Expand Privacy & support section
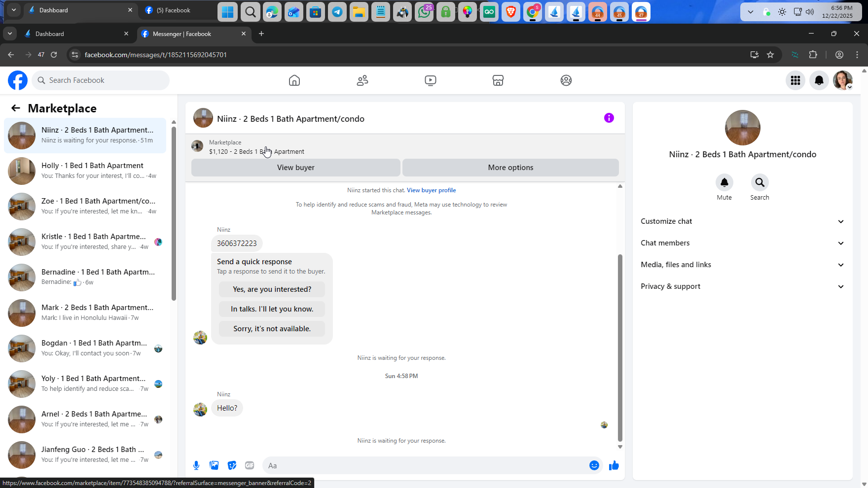The width and height of the screenshot is (868, 488). (x=743, y=286)
